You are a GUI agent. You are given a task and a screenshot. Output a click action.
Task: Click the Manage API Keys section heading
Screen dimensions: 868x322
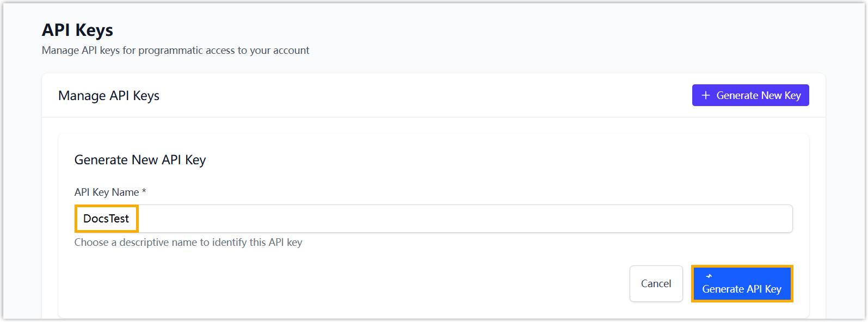[109, 96]
